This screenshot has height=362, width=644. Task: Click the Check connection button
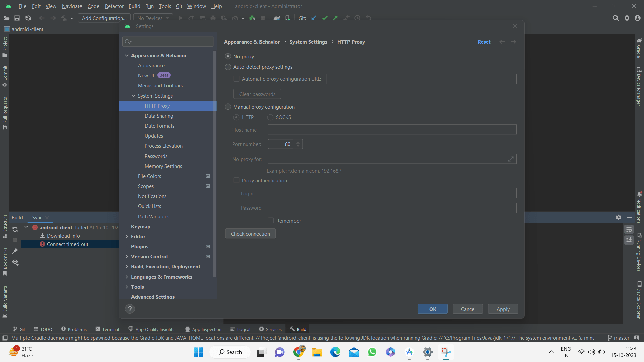coord(250,234)
